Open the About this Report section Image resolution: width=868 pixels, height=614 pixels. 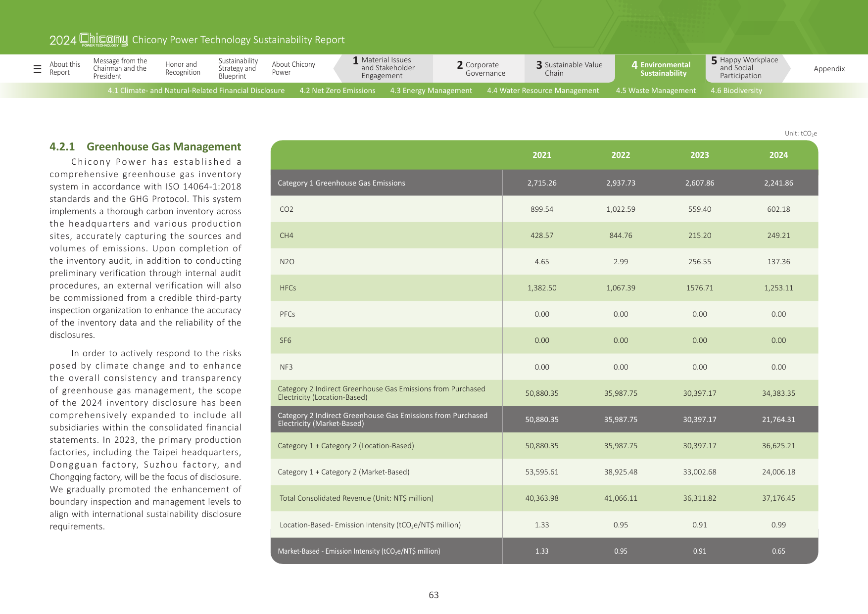pyautogui.click(x=65, y=68)
